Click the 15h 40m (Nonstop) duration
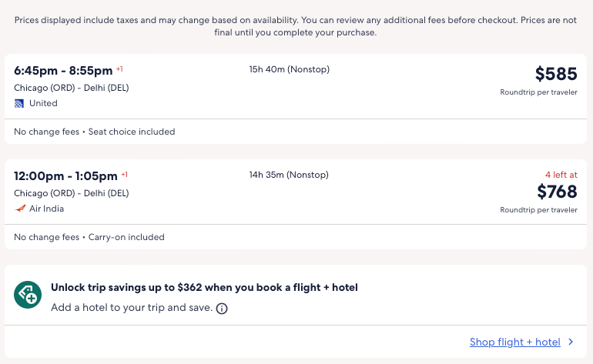Screen dimensions: 593x364 coord(289,69)
